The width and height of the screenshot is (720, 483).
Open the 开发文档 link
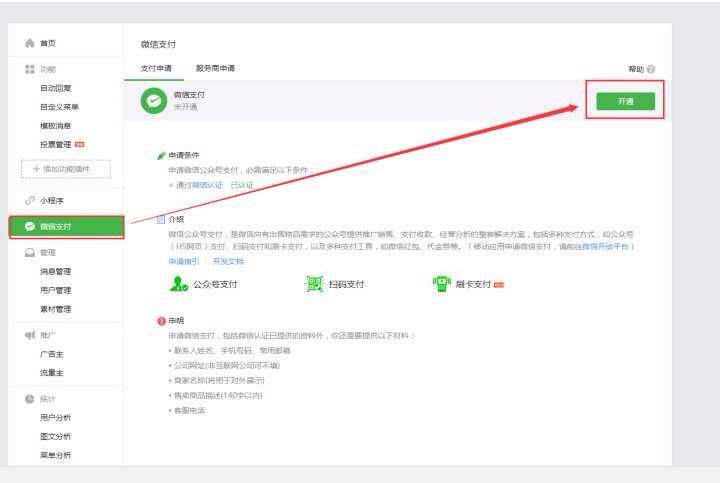click(228, 261)
